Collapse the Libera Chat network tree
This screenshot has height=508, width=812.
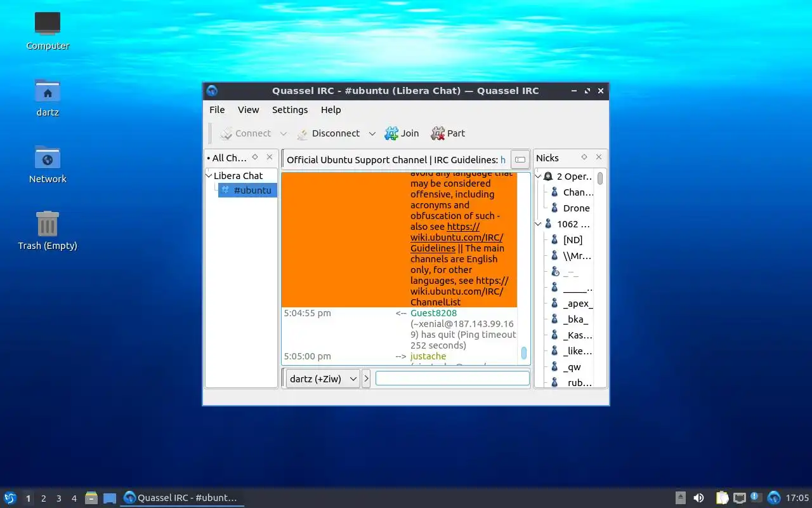click(x=209, y=176)
